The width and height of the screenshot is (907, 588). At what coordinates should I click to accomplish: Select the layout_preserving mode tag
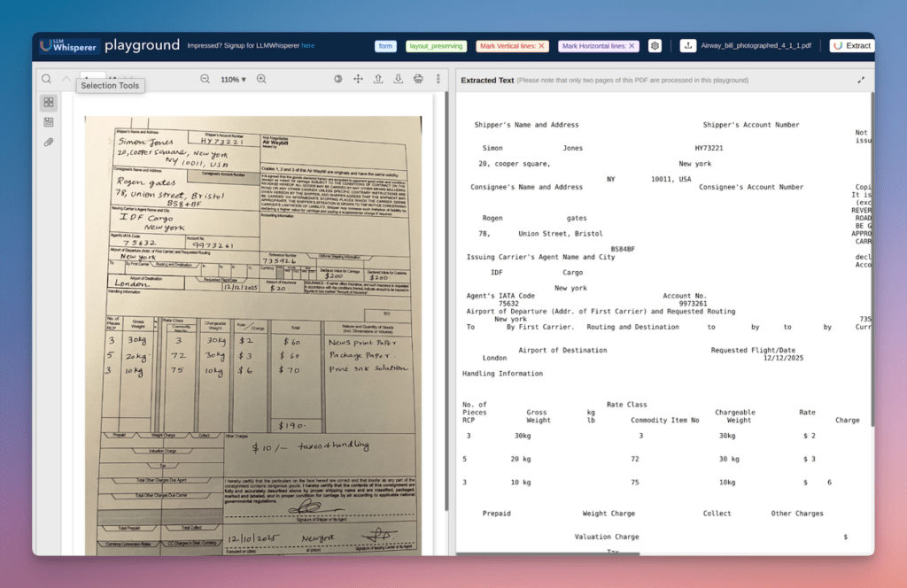tap(436, 46)
